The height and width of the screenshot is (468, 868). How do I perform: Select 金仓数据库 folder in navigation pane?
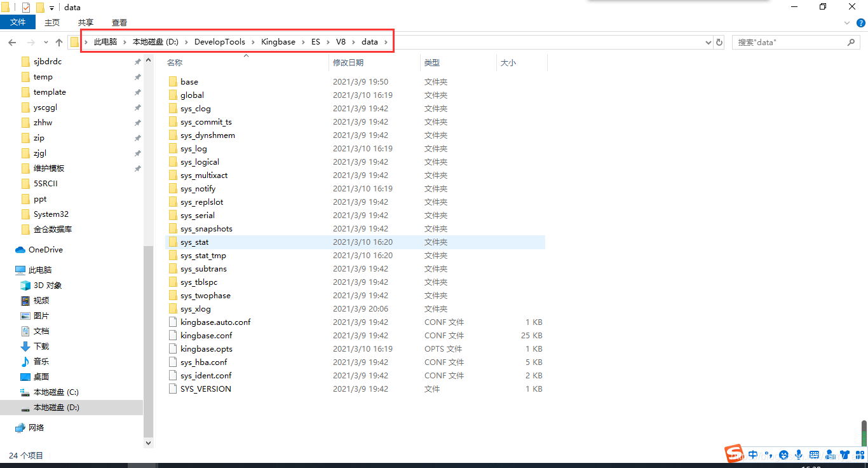pyautogui.click(x=53, y=230)
